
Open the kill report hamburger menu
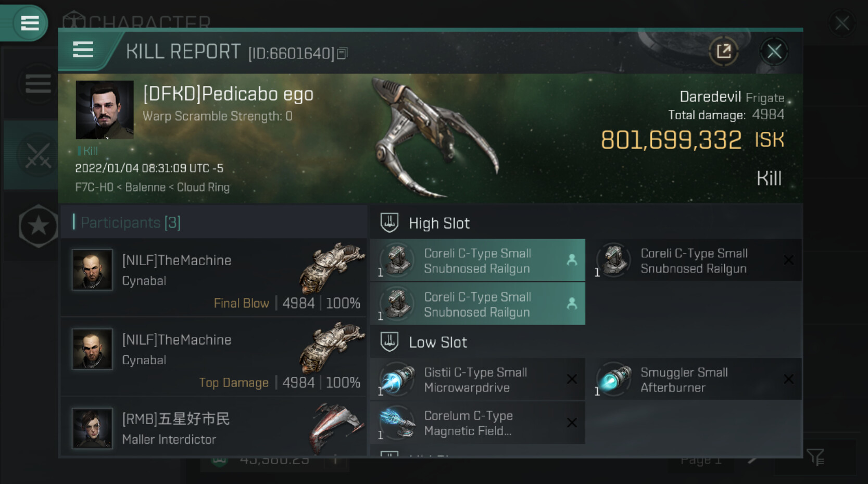click(x=83, y=50)
